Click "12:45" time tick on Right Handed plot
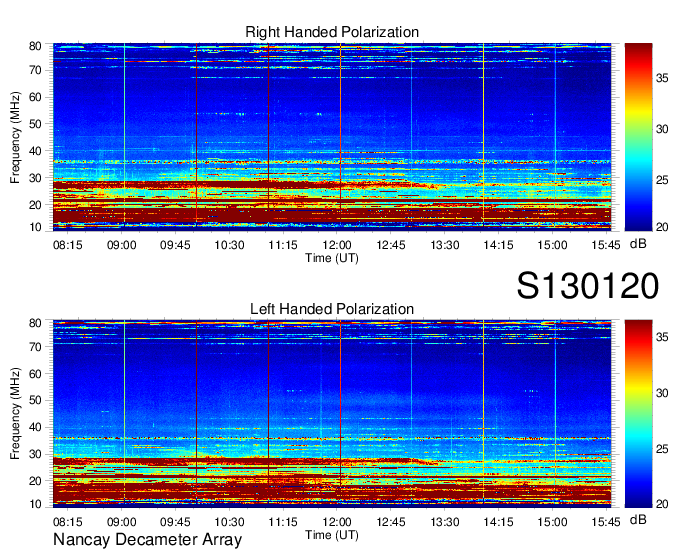The width and height of the screenshot is (680, 552). click(391, 245)
